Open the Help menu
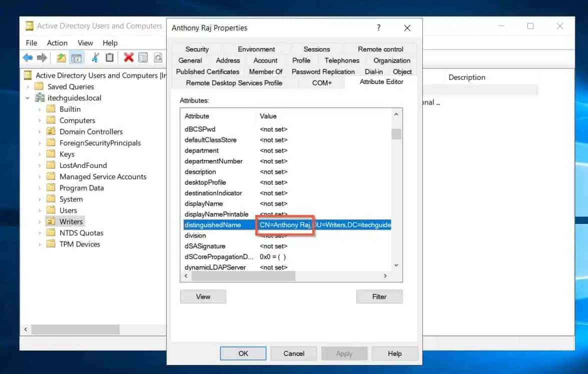This screenshot has width=588, height=374. pyautogui.click(x=110, y=43)
